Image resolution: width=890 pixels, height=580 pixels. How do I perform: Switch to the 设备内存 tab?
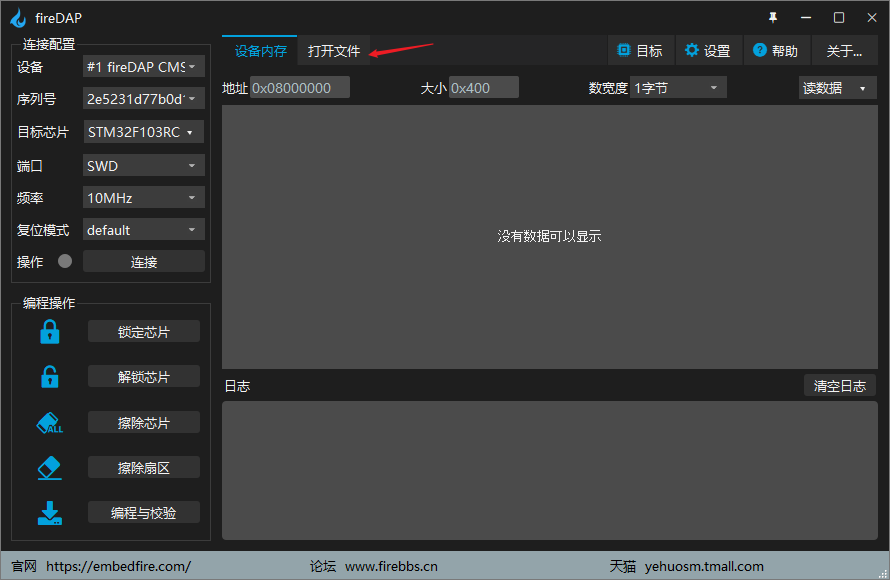pyautogui.click(x=261, y=51)
